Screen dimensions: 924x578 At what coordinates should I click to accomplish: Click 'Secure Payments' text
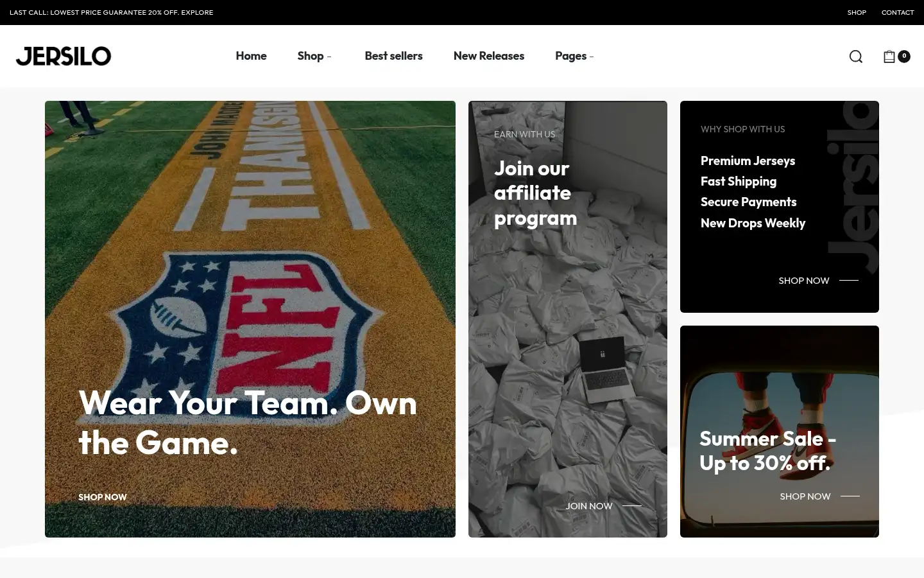click(748, 202)
